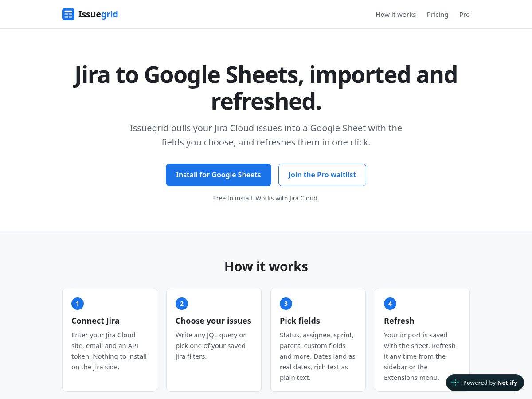Click step number 2 circle icon
This screenshot has height=399, width=532.
[x=182, y=304]
